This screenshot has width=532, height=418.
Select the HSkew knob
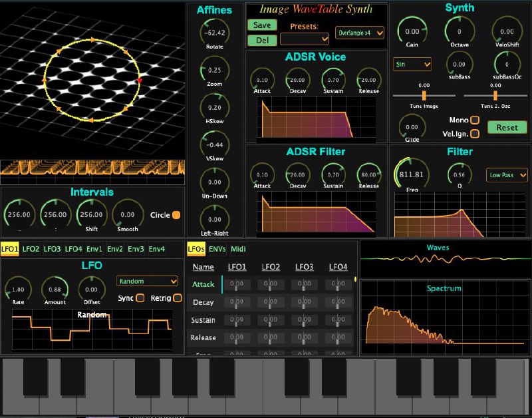point(215,107)
